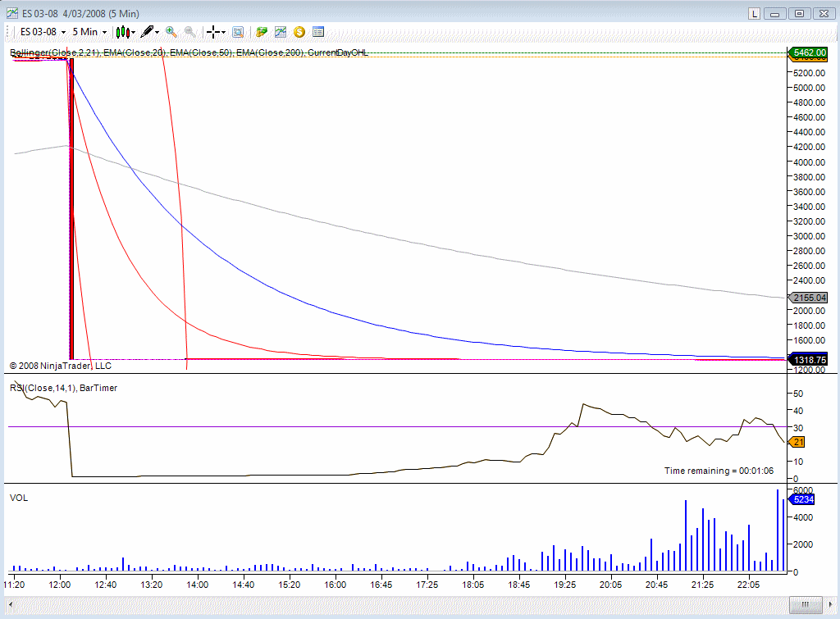Screen dimensions: 840x619
Task: Expand the crosshair cursor dropdown arrow
Action: point(223,33)
